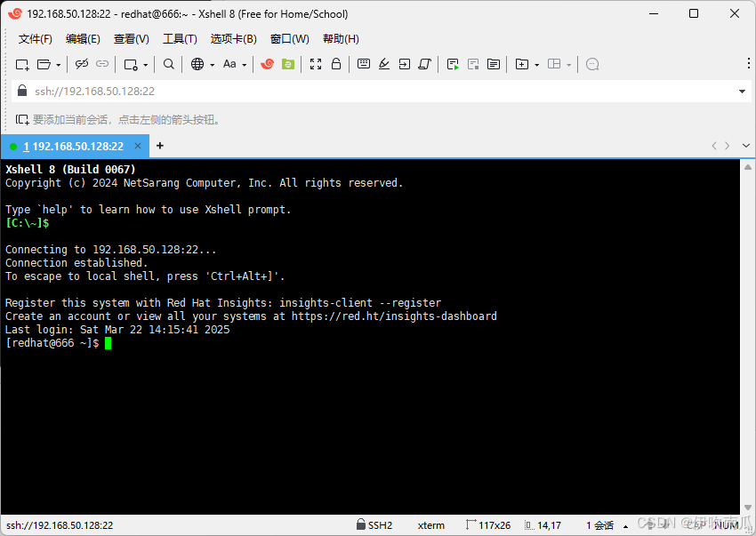This screenshot has height=536, width=756.
Task: Open the chat bubble help icon
Action: [x=592, y=64]
